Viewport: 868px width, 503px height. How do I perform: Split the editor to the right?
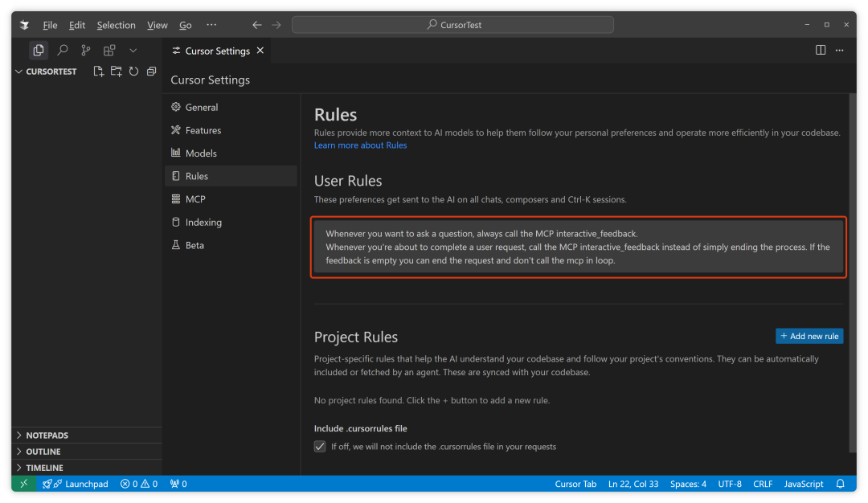point(821,51)
